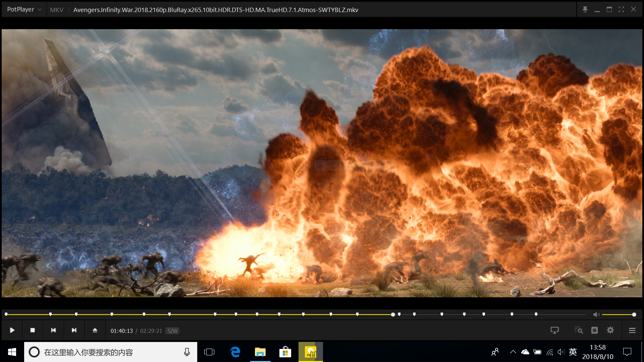Image resolution: width=644 pixels, height=362 pixels.
Task: Open the chapter/bookmark search icon
Action: click(578, 330)
